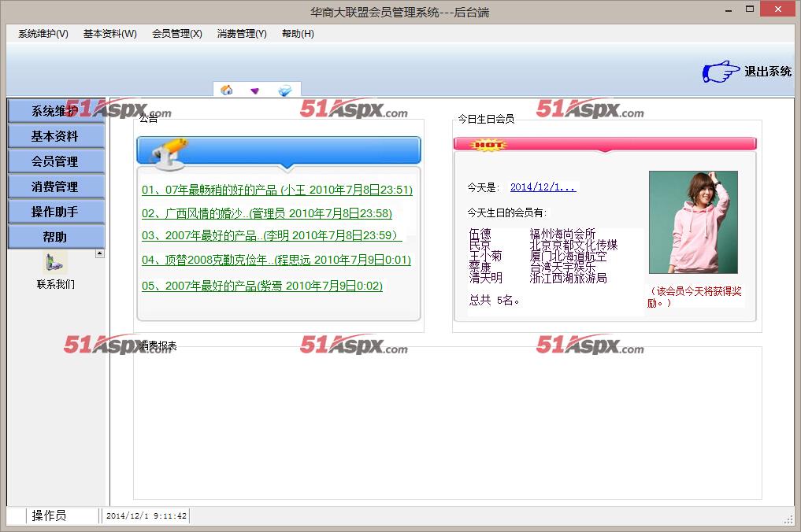Click 退出系统 to exit
The width and height of the screenshot is (801, 532).
768,72
